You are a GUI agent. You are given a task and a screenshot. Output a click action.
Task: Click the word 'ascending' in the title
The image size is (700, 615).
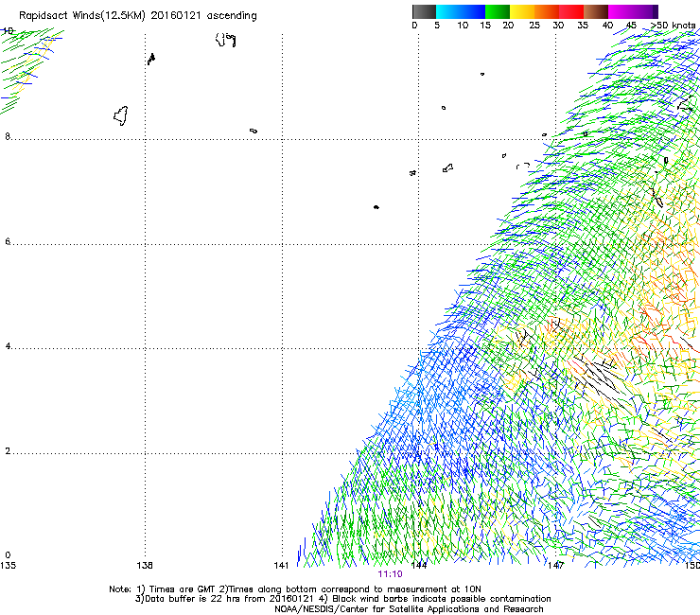tap(232, 16)
